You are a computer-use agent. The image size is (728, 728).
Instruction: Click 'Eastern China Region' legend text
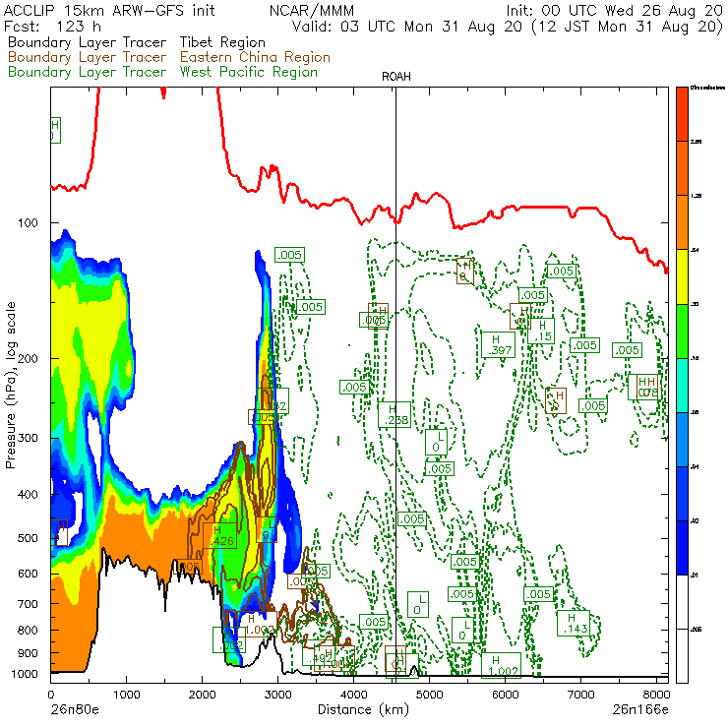point(255,58)
